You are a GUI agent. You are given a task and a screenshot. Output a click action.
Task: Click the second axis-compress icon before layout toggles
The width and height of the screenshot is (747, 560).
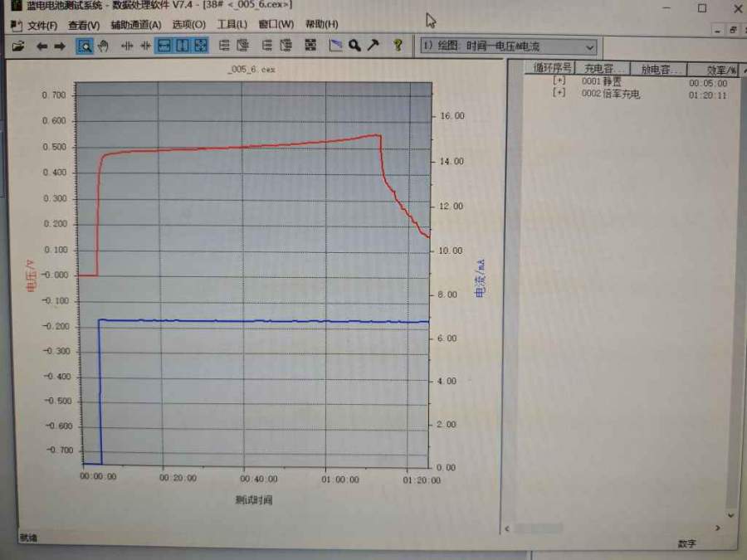point(145,46)
